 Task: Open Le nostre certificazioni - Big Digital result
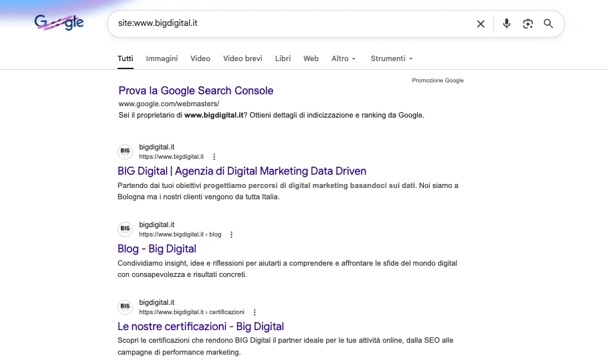(x=201, y=326)
